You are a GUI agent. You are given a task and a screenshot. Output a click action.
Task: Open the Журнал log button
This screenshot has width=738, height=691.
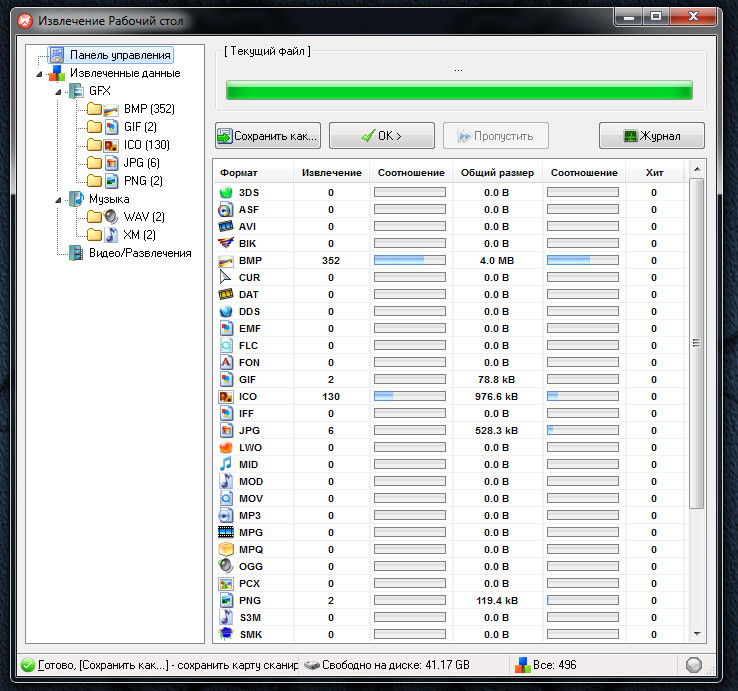(x=651, y=135)
